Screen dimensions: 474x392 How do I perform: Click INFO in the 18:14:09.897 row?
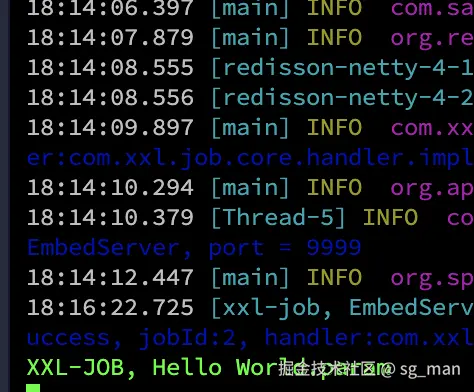point(334,127)
